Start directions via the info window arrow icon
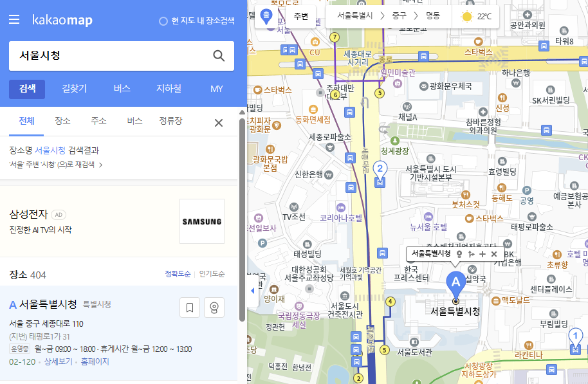The image size is (588, 384). pyautogui.click(x=472, y=255)
